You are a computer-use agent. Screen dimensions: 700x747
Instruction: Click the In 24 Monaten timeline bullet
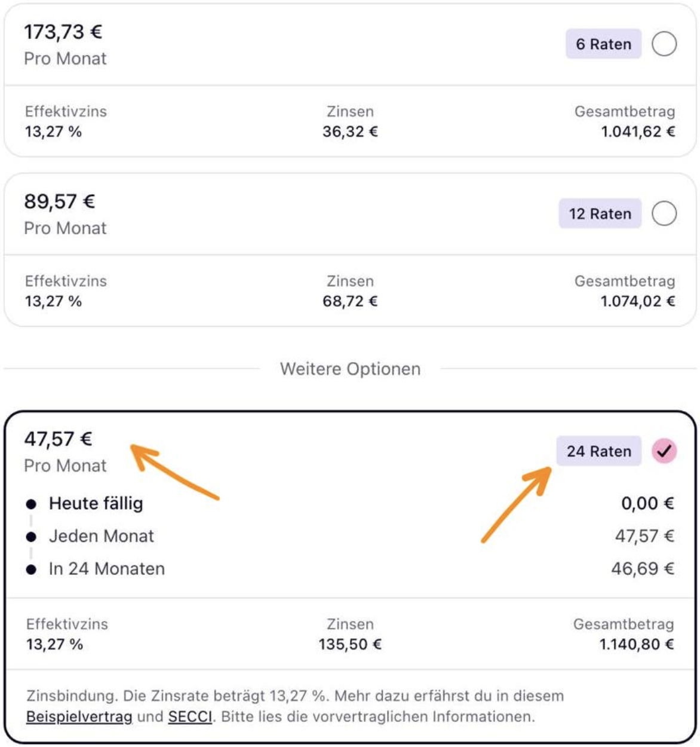click(x=32, y=570)
